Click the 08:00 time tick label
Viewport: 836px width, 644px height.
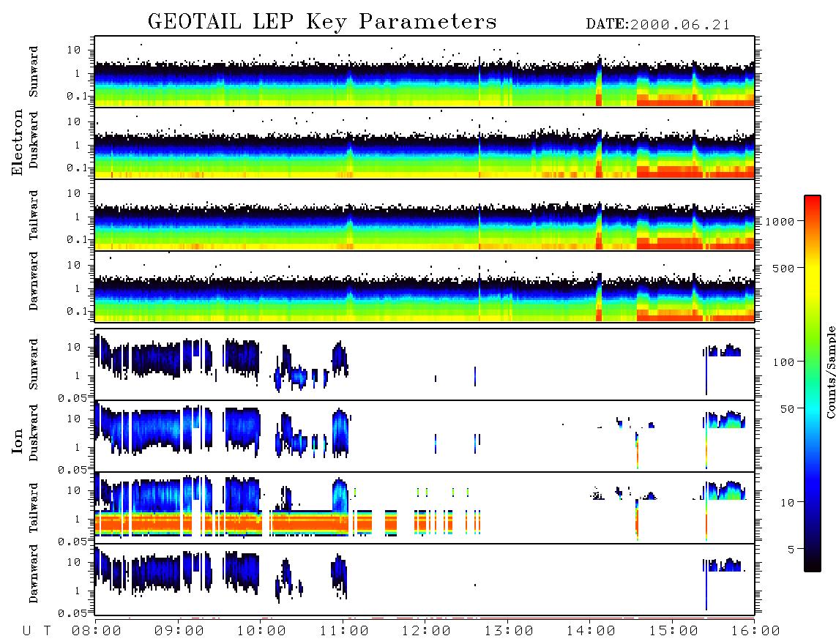pyautogui.click(x=96, y=631)
